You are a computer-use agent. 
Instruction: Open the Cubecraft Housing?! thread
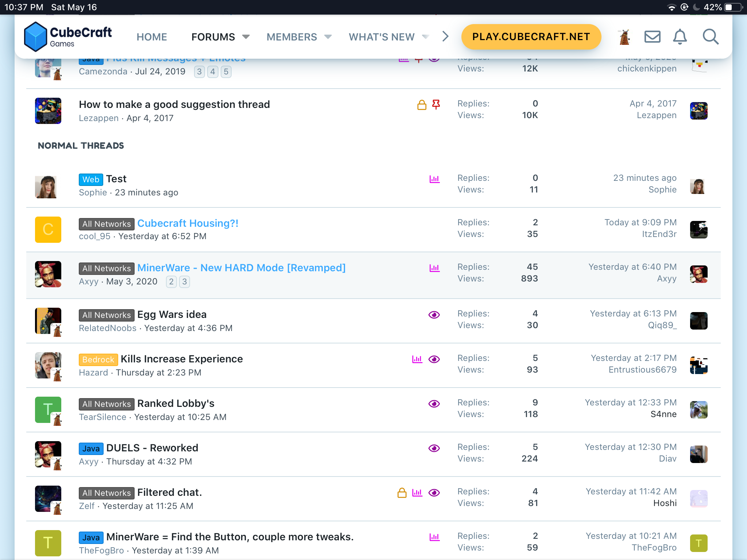point(188,223)
